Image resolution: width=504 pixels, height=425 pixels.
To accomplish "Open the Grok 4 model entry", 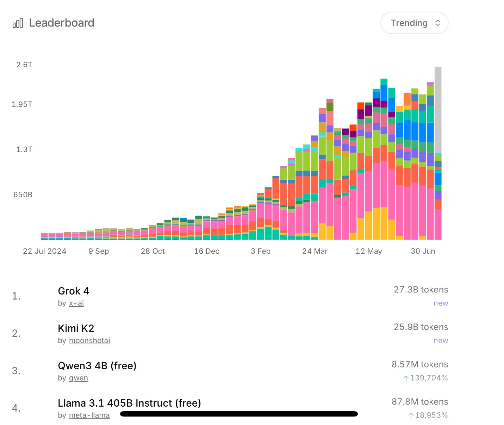I will pyautogui.click(x=74, y=291).
